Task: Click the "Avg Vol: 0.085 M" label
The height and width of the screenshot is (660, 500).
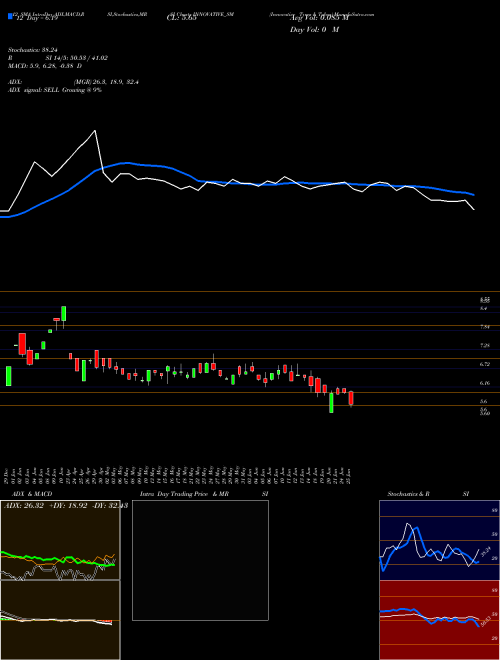Action: point(319,19)
